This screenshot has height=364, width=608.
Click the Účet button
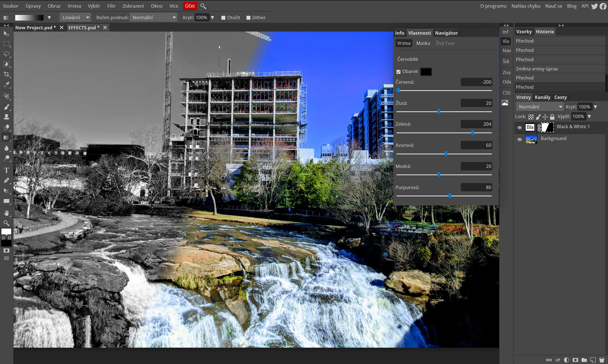pos(190,6)
